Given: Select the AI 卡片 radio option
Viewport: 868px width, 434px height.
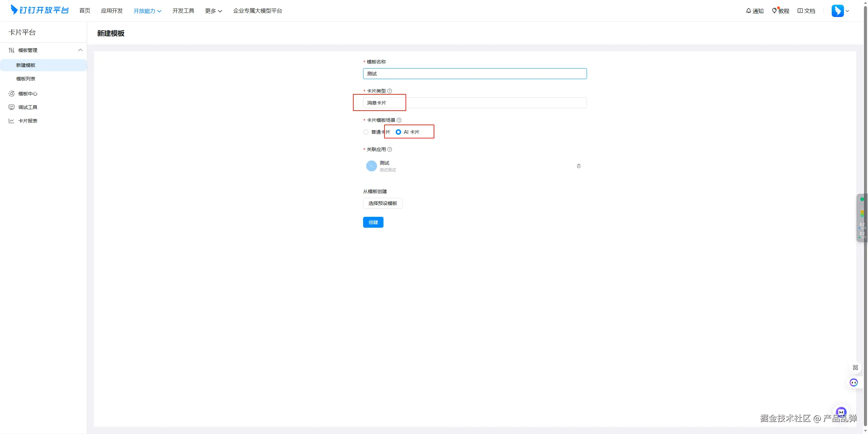Looking at the screenshot, I should (398, 132).
